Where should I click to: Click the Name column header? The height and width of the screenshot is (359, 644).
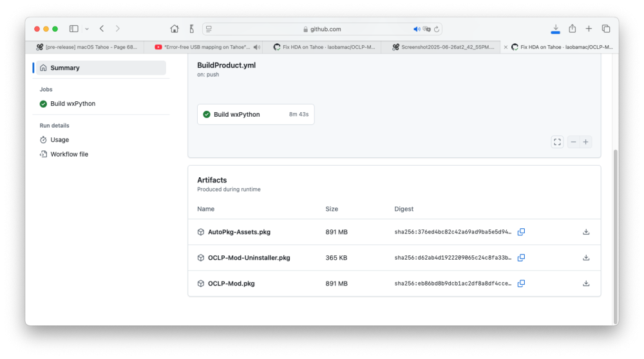coord(206,209)
